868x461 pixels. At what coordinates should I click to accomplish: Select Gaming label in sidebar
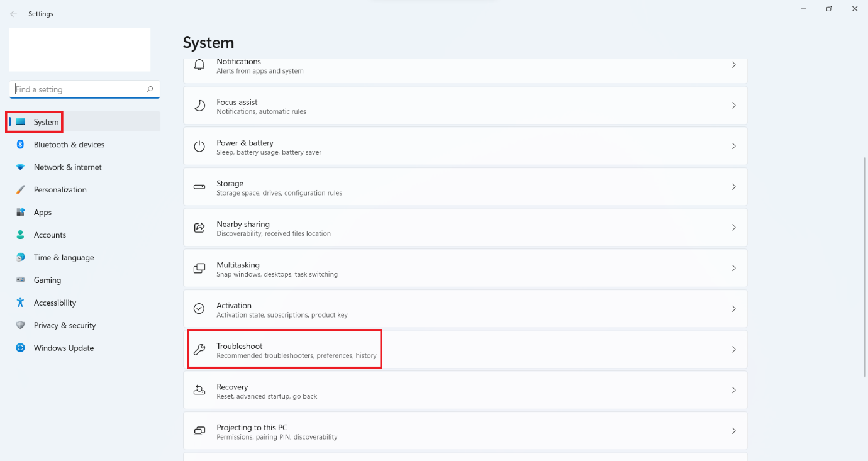(47, 280)
